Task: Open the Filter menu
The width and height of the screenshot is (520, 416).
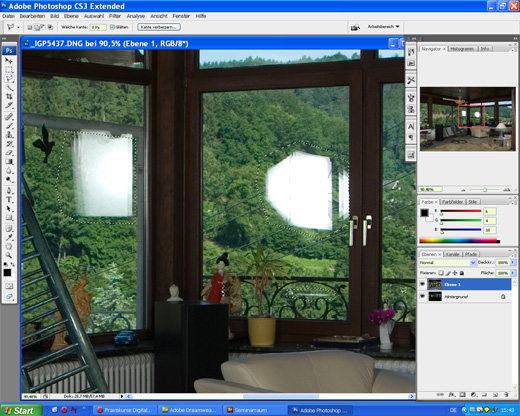Action: 115,16
